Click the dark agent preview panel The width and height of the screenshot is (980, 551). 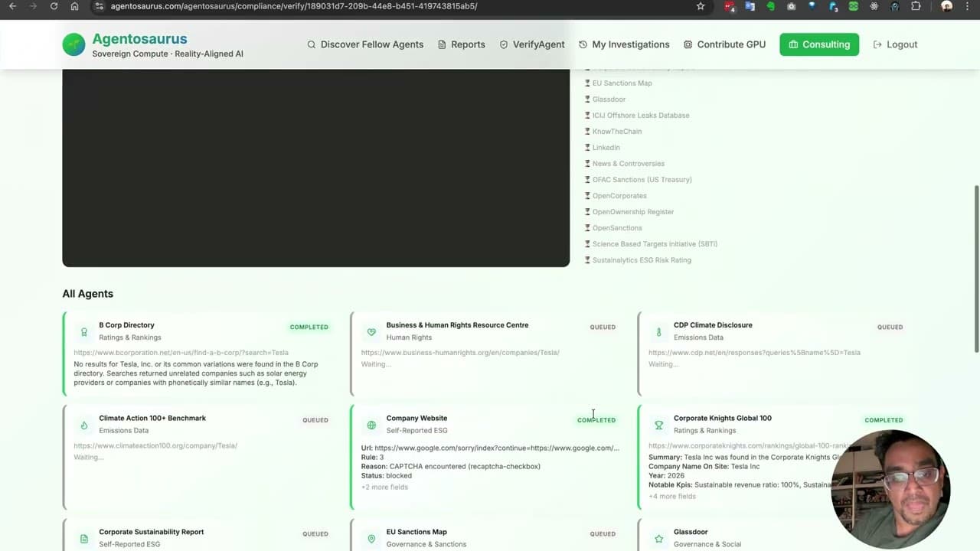coord(316,168)
